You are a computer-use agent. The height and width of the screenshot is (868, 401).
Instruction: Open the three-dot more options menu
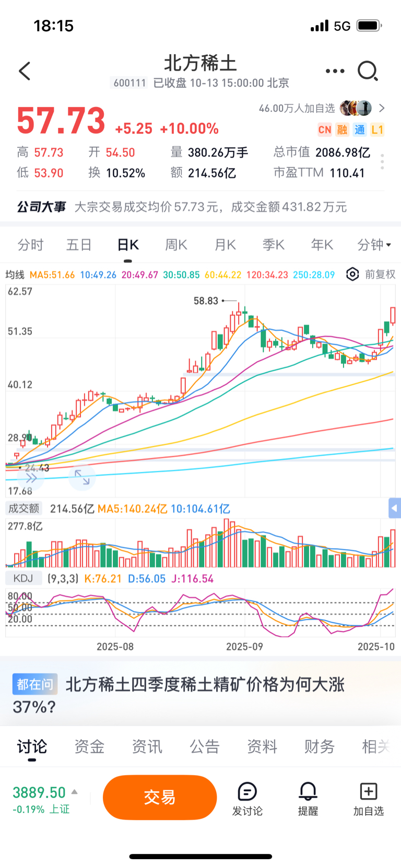[x=335, y=71]
